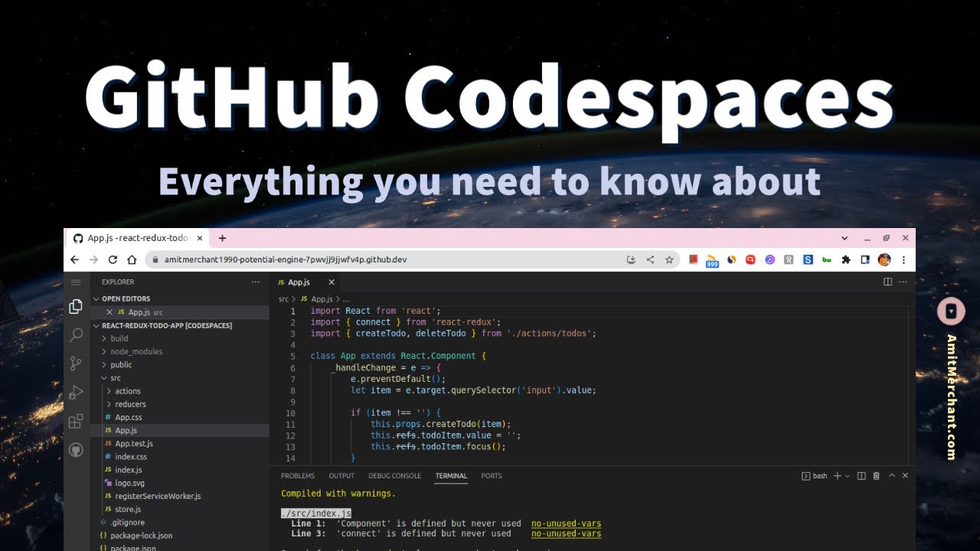
Task: Click the red book extension icon
Action: tap(693, 259)
